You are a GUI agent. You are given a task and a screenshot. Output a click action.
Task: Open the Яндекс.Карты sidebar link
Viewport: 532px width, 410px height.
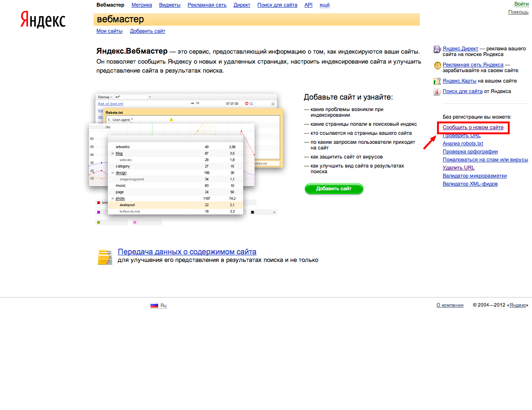[x=459, y=81]
